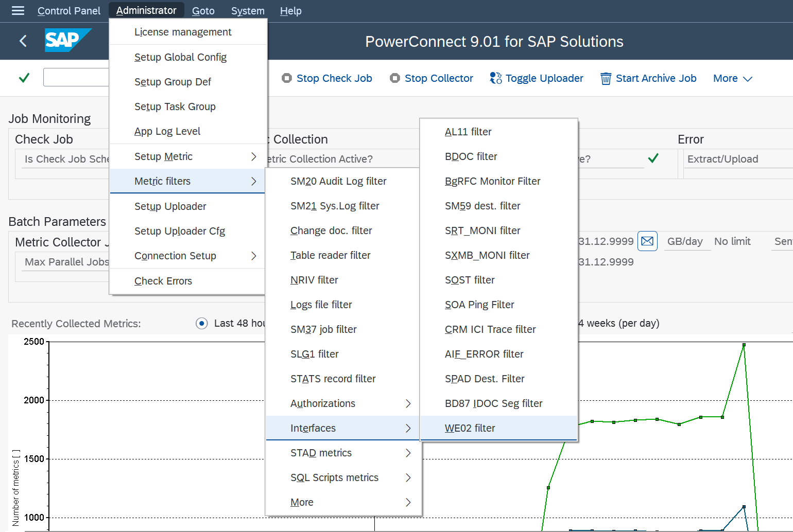Image resolution: width=793 pixels, height=532 pixels.
Task: Choose SM20 Audit Log filter
Action: 343,181
